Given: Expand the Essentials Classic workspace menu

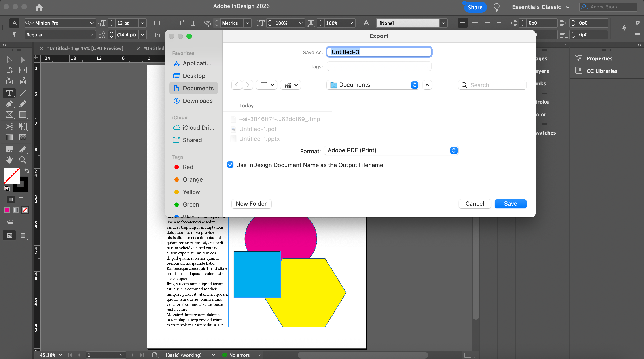Looking at the screenshot, I should coord(540,7).
